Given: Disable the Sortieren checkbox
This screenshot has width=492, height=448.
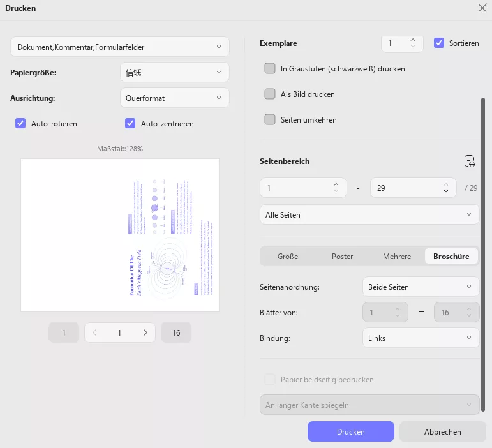Looking at the screenshot, I should pos(439,43).
